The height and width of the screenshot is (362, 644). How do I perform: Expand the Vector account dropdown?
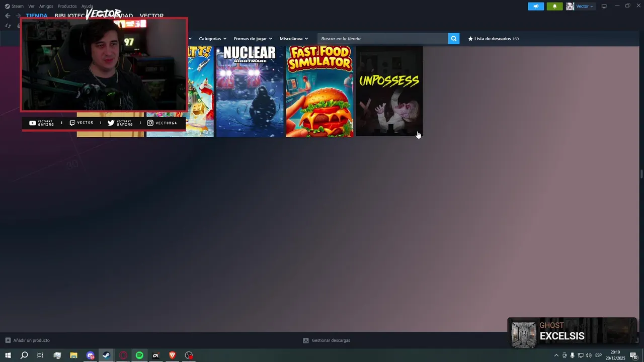pyautogui.click(x=585, y=6)
